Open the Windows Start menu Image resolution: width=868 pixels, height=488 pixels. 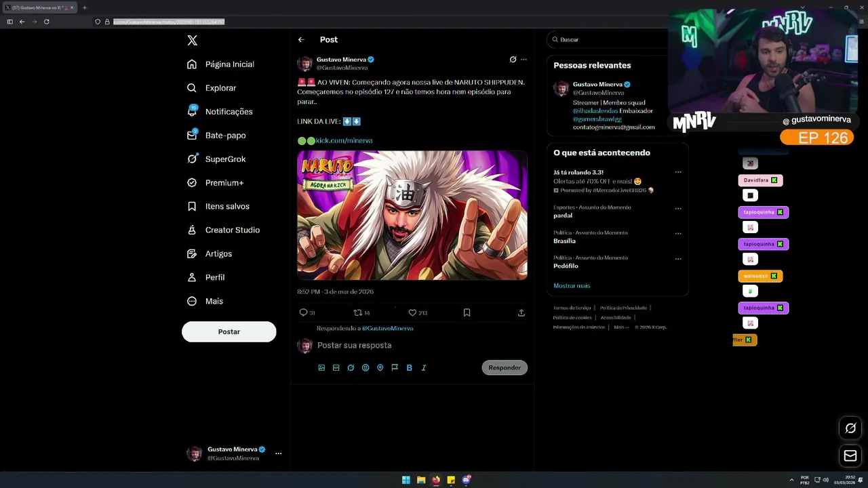tap(406, 480)
